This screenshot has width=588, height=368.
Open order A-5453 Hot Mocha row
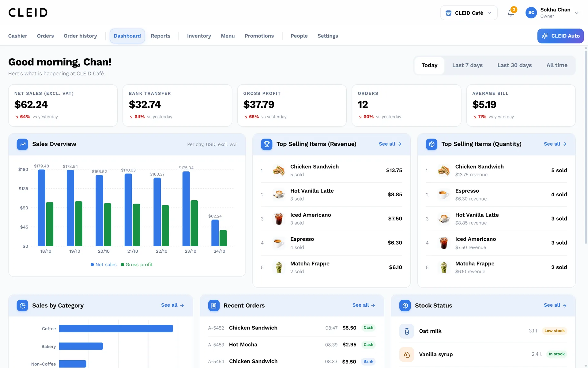click(292, 345)
